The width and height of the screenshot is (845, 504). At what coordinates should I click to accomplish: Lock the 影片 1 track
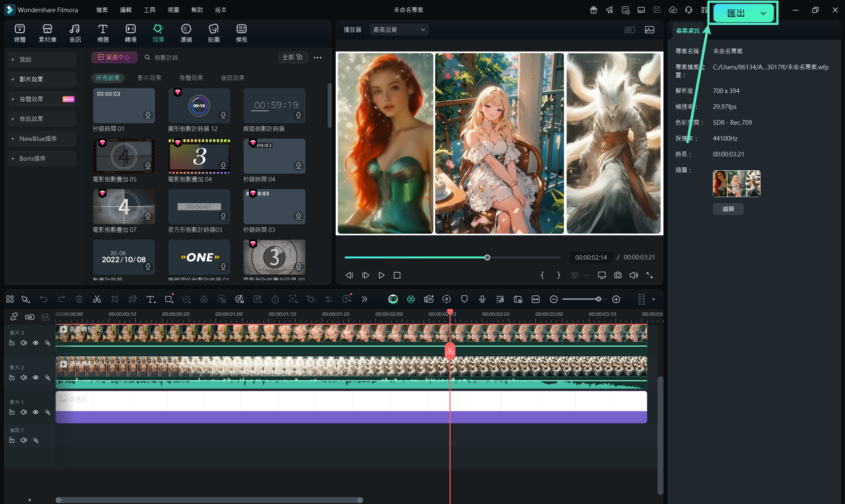[12, 412]
